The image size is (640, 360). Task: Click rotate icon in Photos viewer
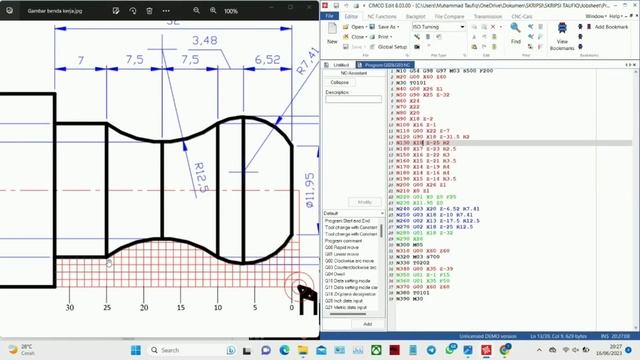pyautogui.click(x=133, y=11)
